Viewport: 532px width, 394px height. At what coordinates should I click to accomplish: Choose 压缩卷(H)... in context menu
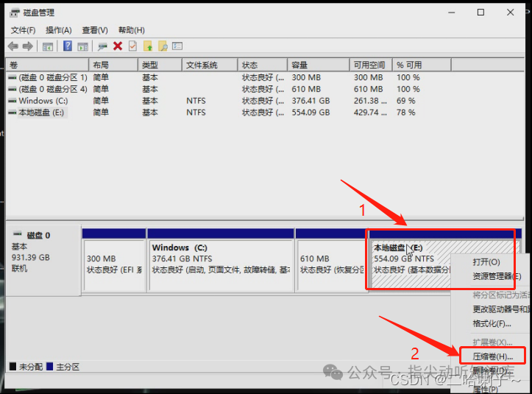click(x=493, y=356)
